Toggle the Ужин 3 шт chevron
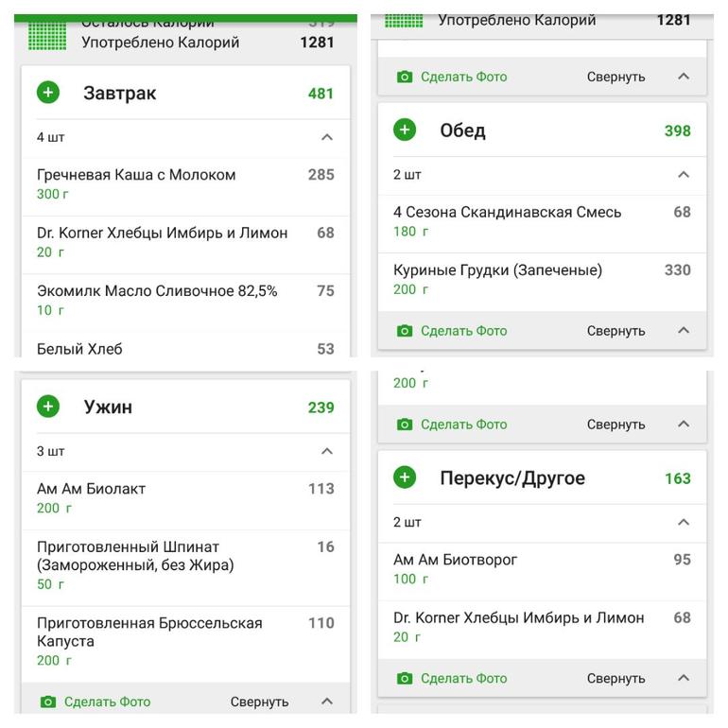 tap(327, 451)
